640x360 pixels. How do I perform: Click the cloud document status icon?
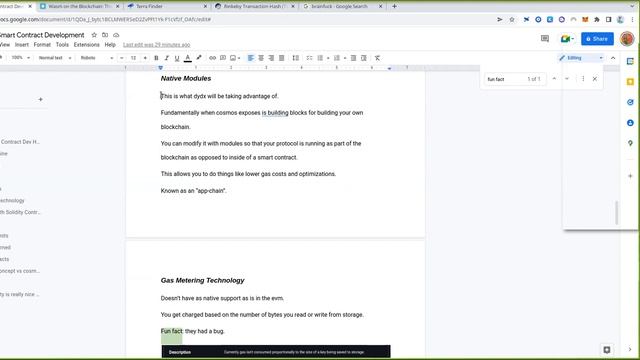pos(116,35)
